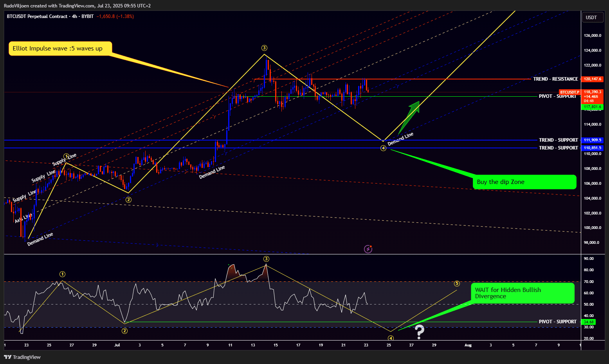Viewport: 609px width, 364px height.
Task: Click the TREND - RESISTANCE line label
Action: 555,79
